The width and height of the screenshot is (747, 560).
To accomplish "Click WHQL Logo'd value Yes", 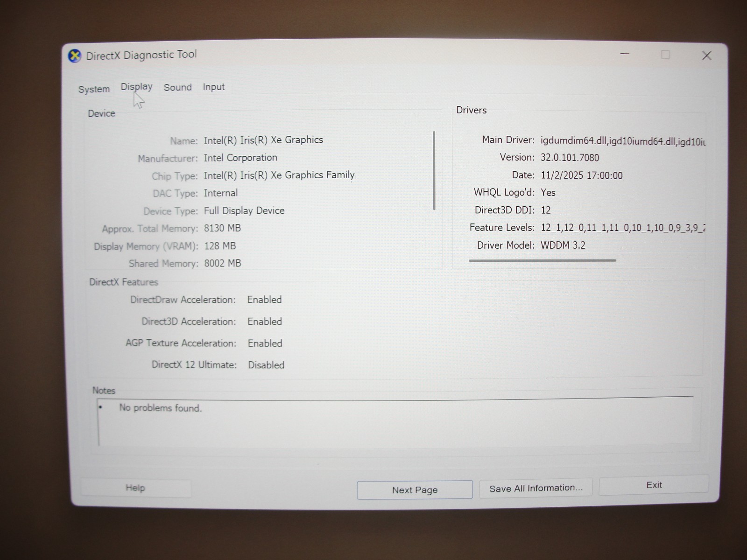I will [548, 193].
